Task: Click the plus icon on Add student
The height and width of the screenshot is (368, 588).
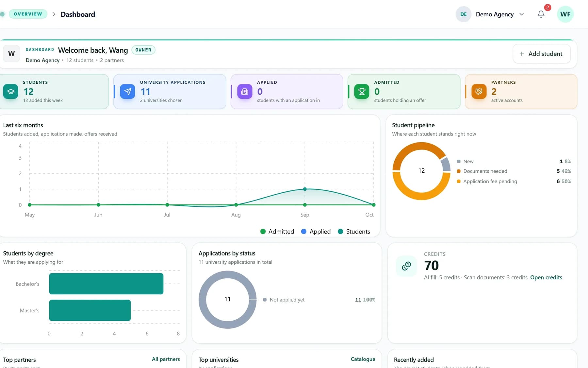Action: 522,54
